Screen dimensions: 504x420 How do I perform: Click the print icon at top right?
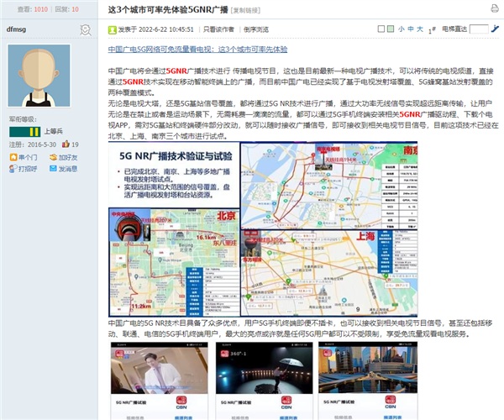(x=495, y=8)
